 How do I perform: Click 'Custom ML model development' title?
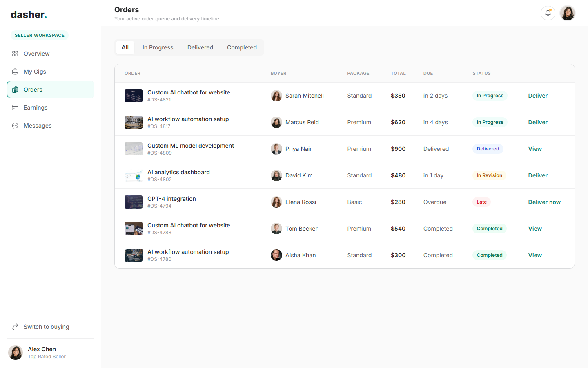(191, 146)
